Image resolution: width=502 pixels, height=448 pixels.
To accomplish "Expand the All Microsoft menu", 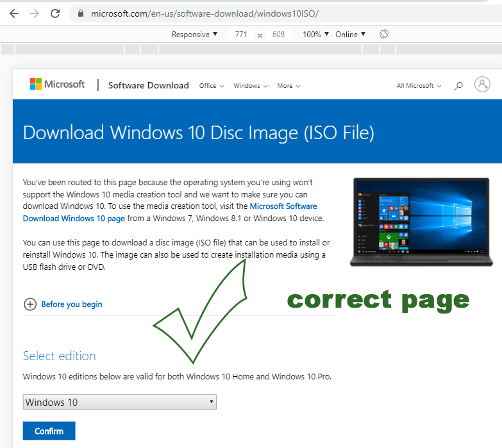I will [x=419, y=86].
